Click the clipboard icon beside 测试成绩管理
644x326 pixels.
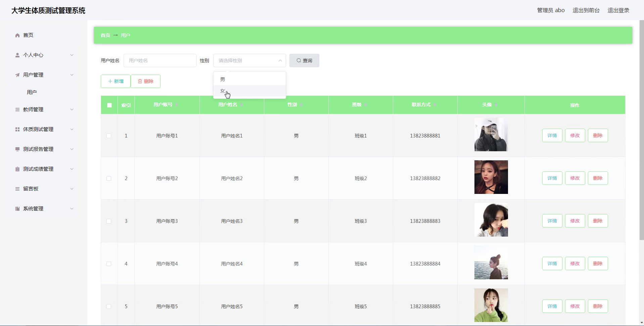coord(17,169)
